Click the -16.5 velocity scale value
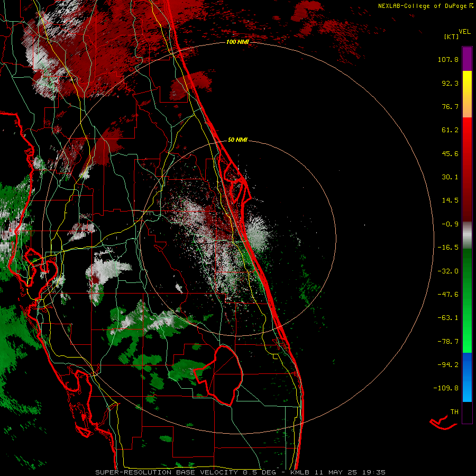 (448, 248)
